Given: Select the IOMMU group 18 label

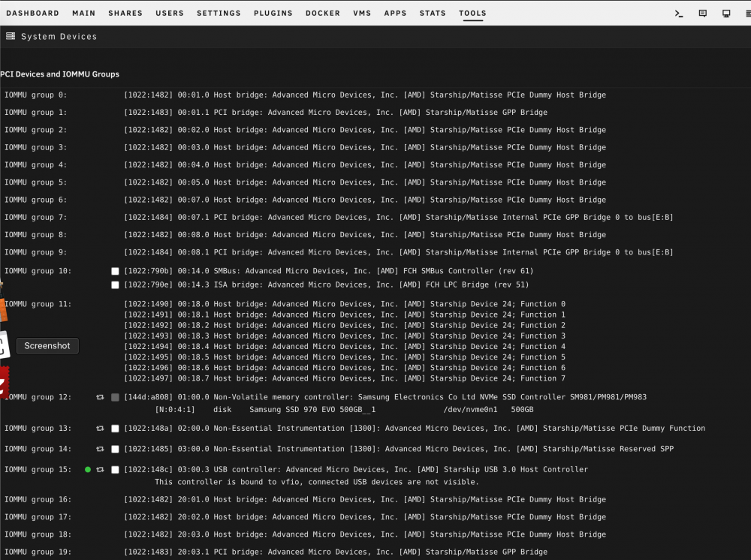Looking at the screenshot, I should (x=38, y=534).
